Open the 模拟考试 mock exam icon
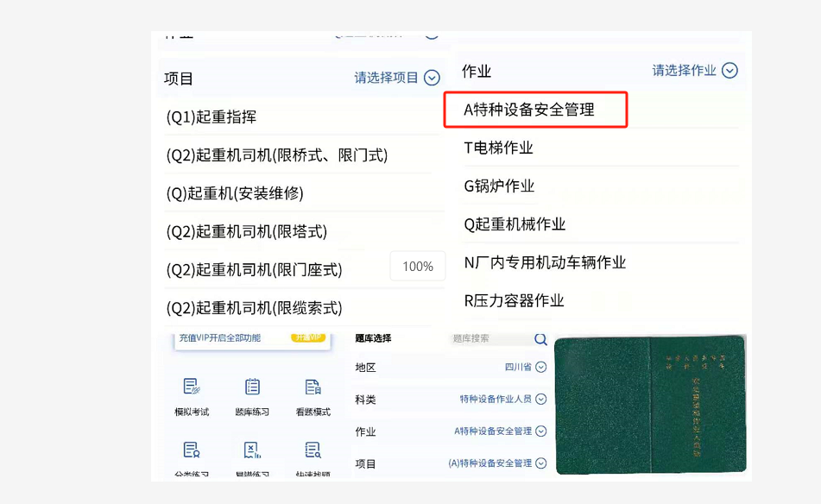 point(192,387)
